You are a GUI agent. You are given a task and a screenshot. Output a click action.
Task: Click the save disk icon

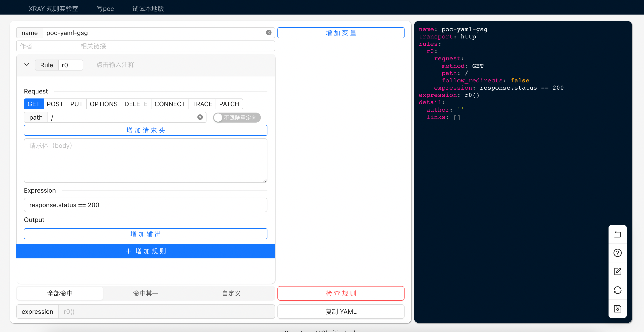tap(617, 309)
